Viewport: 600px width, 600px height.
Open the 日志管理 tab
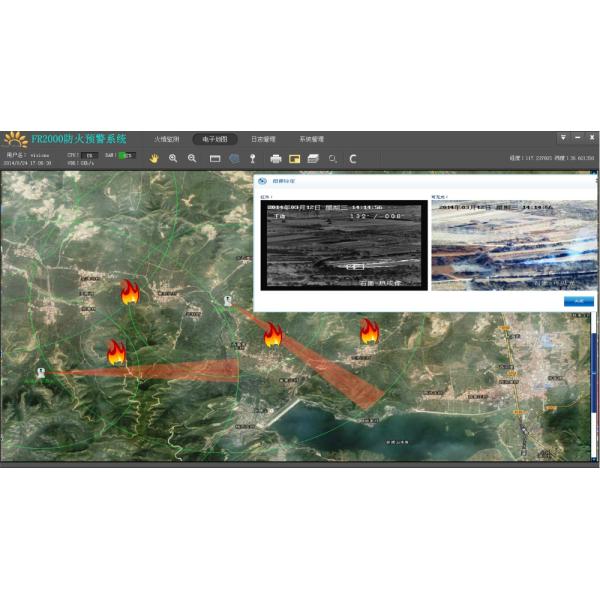click(x=263, y=139)
